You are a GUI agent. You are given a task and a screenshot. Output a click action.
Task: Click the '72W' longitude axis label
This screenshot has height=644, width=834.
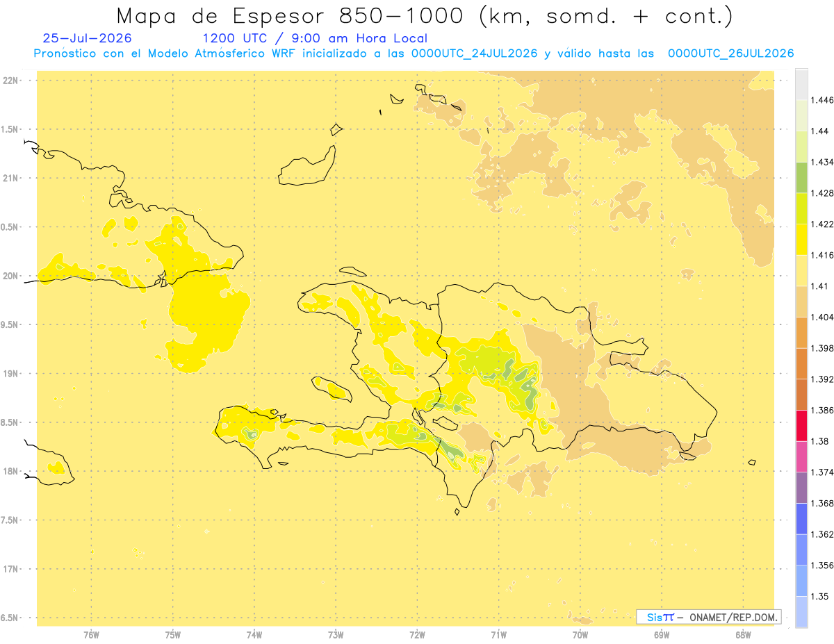tap(417, 634)
